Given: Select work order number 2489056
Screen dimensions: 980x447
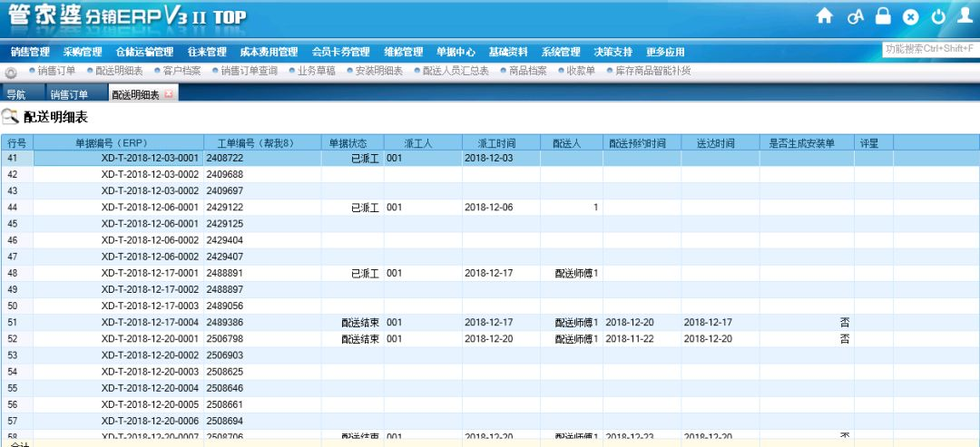Looking at the screenshot, I should (225, 306).
